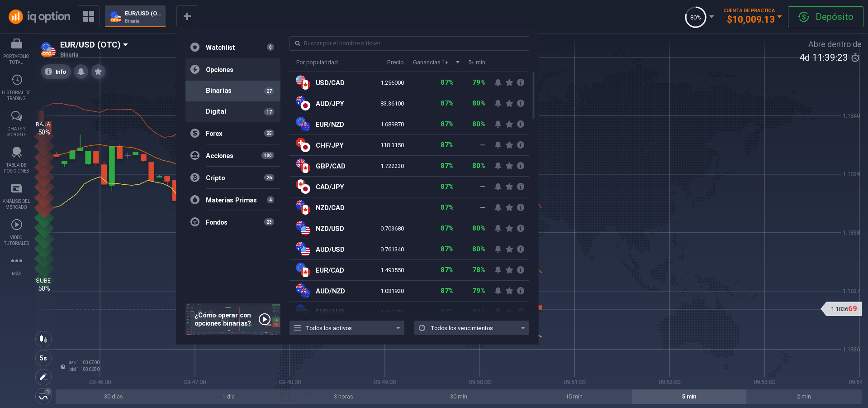The width and height of the screenshot is (868, 408).
Task: Favorite GBP/CAD using its star
Action: coord(509,166)
